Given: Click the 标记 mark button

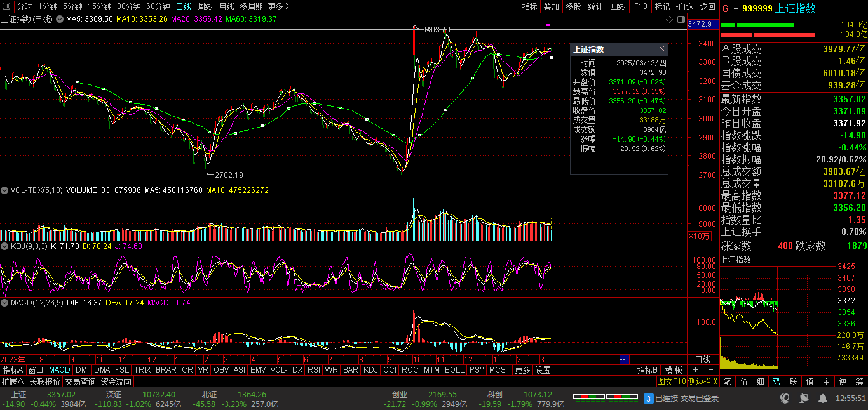Looking at the screenshot, I should pyautogui.click(x=662, y=6).
